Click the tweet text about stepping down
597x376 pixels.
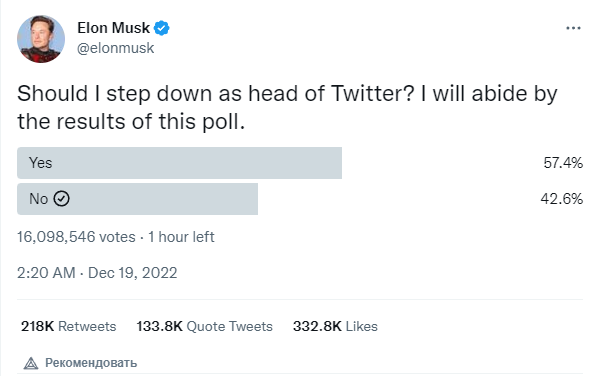pos(287,107)
